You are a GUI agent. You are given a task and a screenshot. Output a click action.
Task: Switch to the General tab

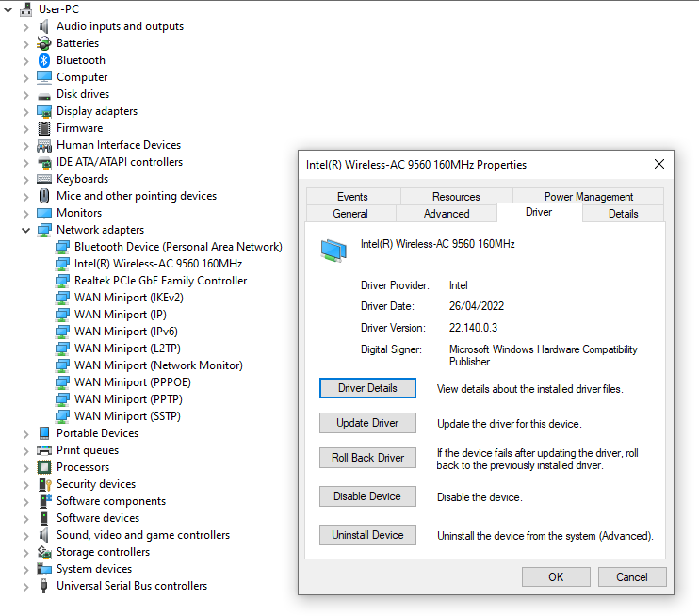[x=350, y=214]
